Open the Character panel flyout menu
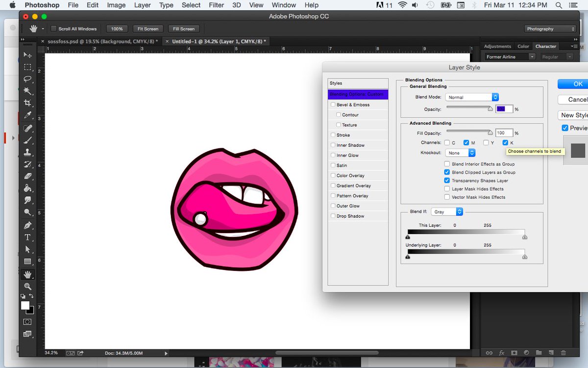The image size is (588, 368). 574,46
